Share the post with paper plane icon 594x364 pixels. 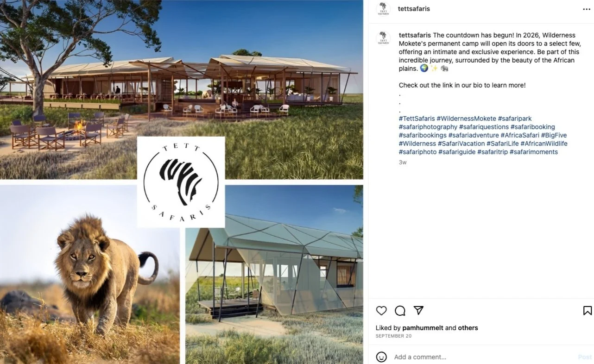point(418,310)
